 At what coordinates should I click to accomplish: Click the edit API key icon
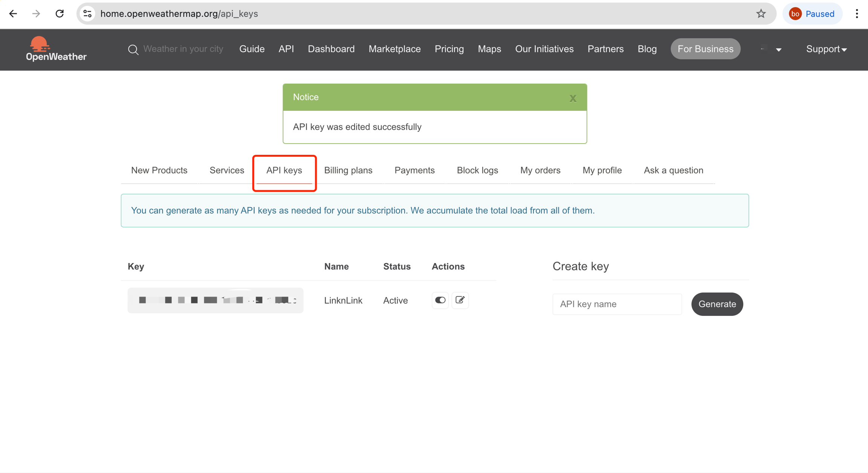(x=460, y=300)
